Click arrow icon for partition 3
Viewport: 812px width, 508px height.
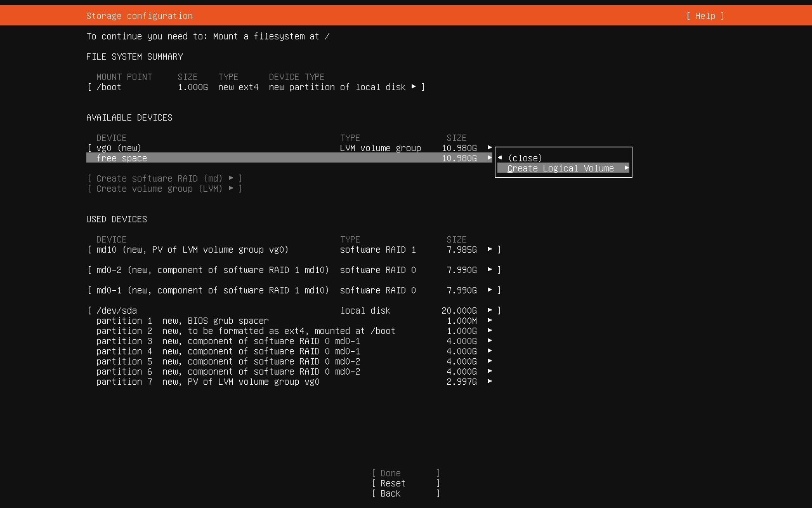(489, 341)
